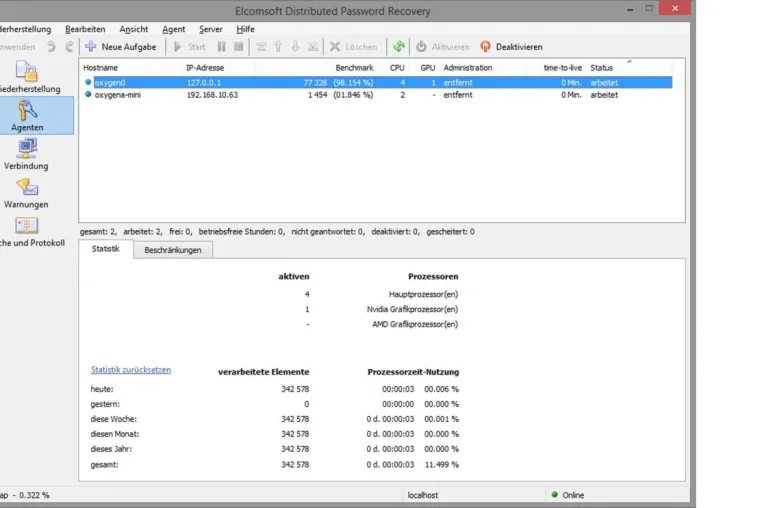
Task: Sort by the Hostname column header
Action: 100,68
